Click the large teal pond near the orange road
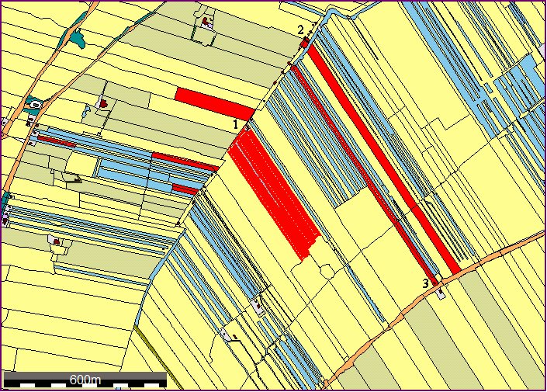This screenshot has width=547, height=392. coord(78,38)
